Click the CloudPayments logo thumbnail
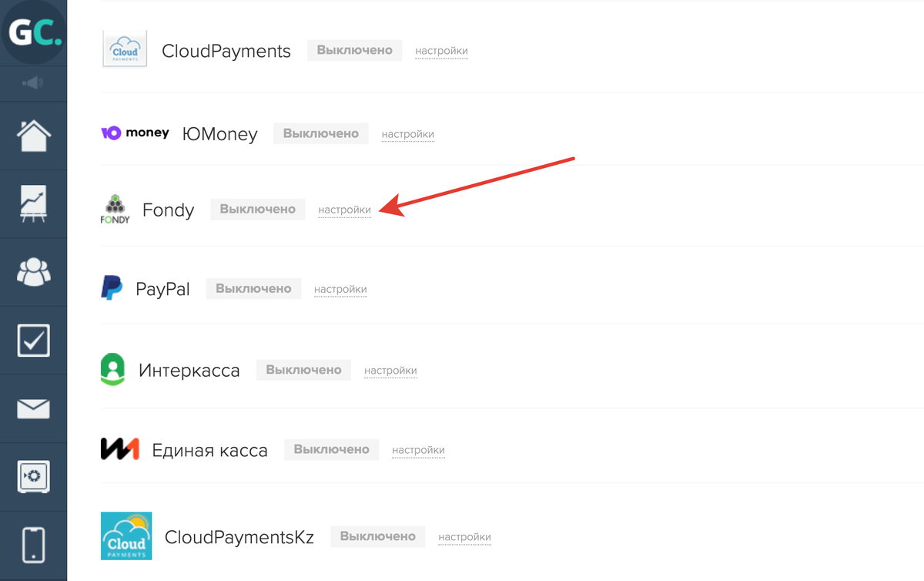 coord(125,49)
